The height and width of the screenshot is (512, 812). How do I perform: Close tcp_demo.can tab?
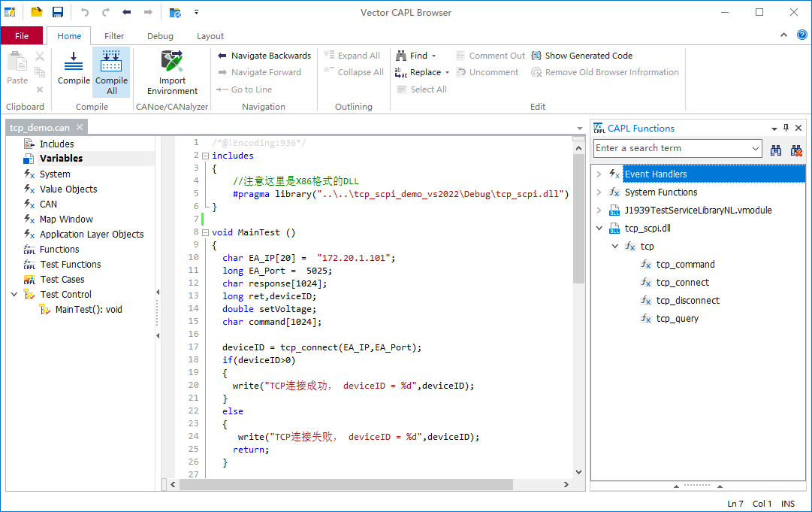(x=79, y=127)
